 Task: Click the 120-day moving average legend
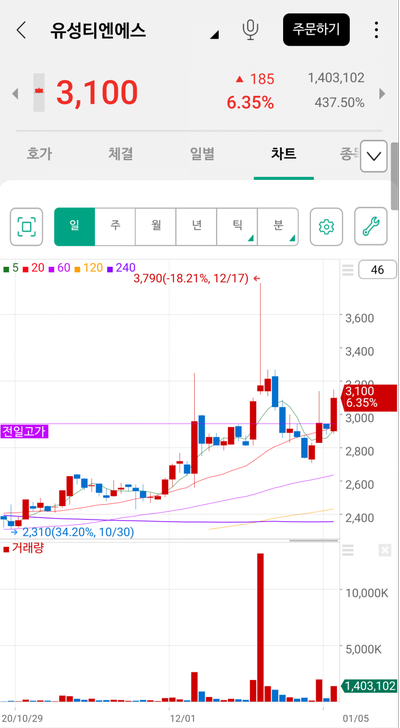pyautogui.click(x=88, y=268)
